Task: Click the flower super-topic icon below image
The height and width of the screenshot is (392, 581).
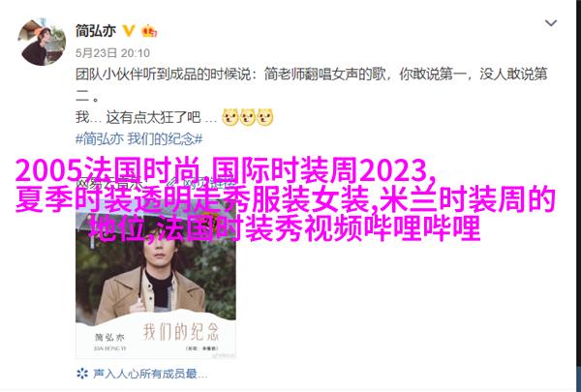Action: tap(82, 374)
